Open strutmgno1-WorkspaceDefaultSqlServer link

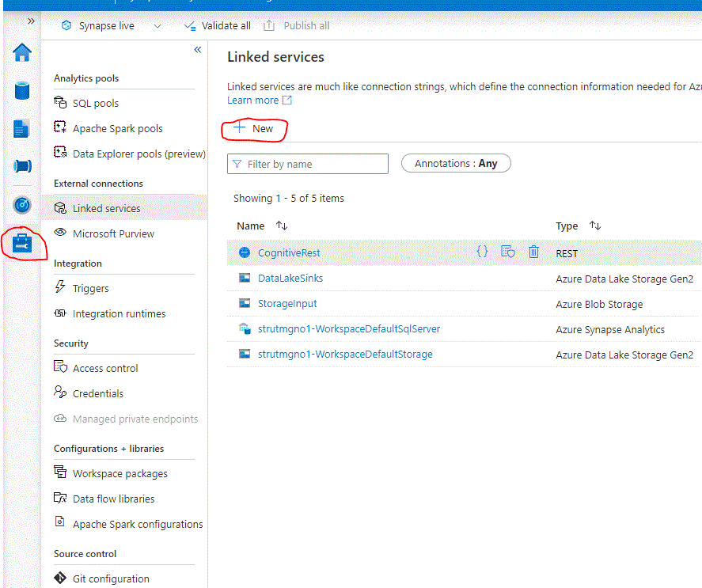pos(349,328)
